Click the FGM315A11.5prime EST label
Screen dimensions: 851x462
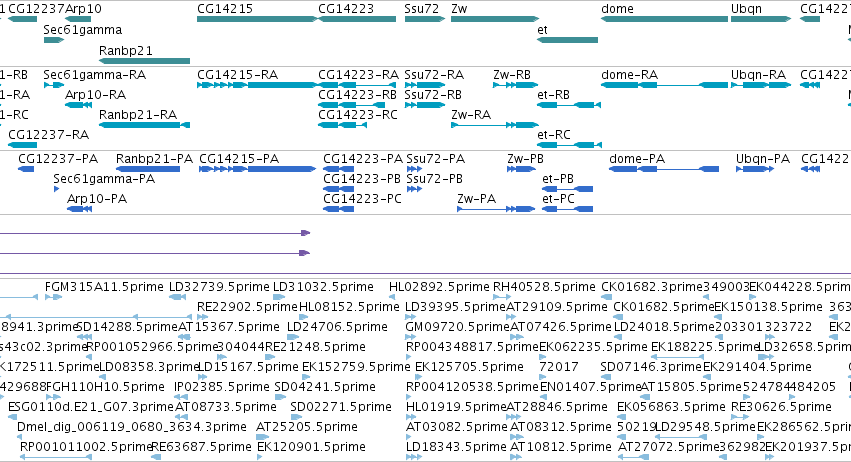click(104, 287)
